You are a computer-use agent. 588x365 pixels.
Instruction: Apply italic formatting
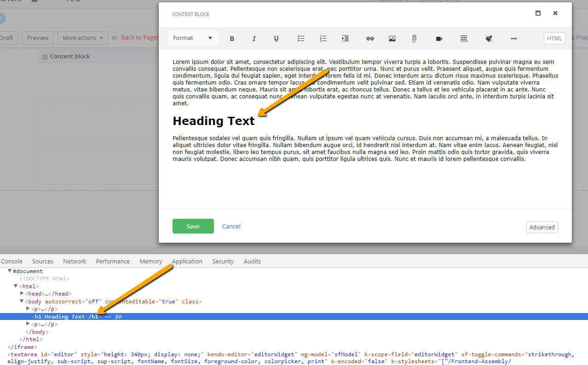(x=254, y=39)
